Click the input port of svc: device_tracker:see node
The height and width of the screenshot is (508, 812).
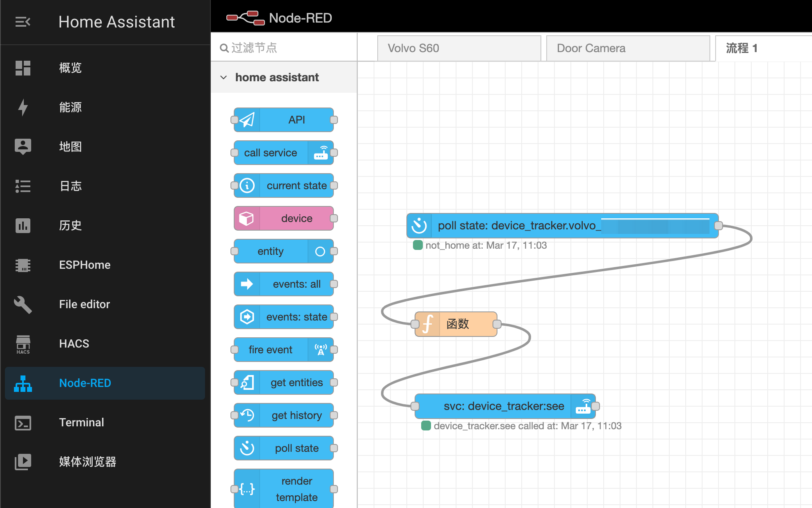pyautogui.click(x=415, y=406)
